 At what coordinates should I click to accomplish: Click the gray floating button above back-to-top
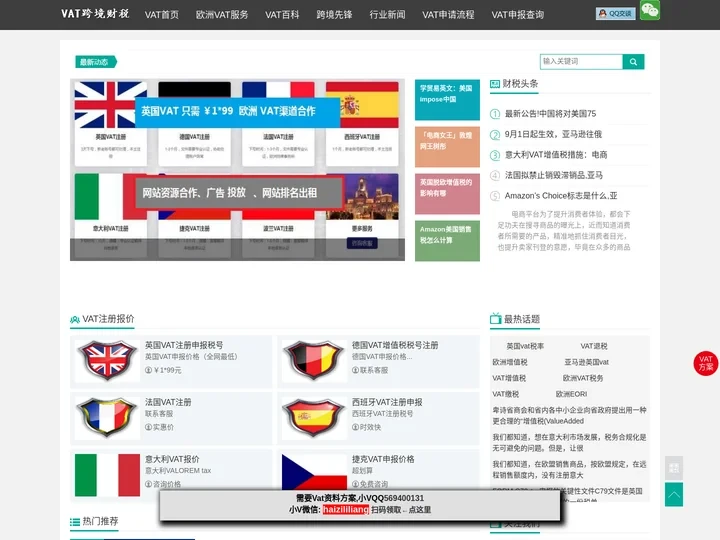pyautogui.click(x=674, y=468)
